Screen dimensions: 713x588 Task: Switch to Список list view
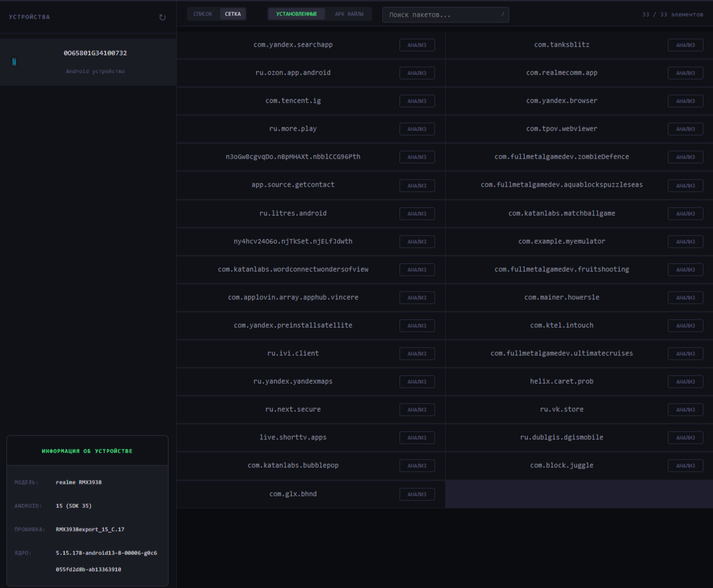tap(203, 14)
